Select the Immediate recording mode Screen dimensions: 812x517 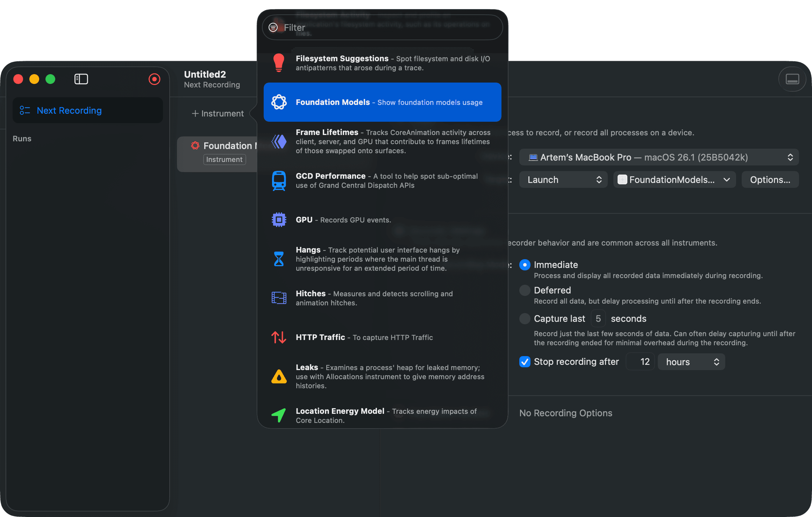[525, 265]
